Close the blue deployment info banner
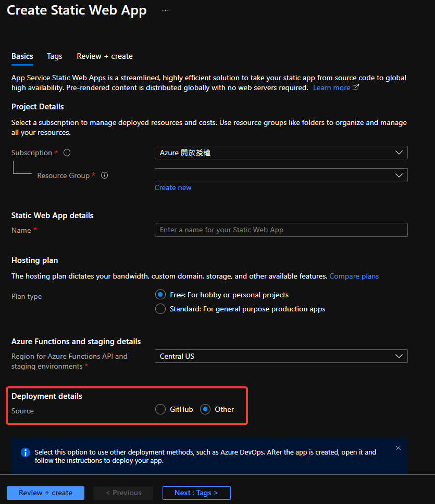The image size is (435, 504). (x=398, y=448)
